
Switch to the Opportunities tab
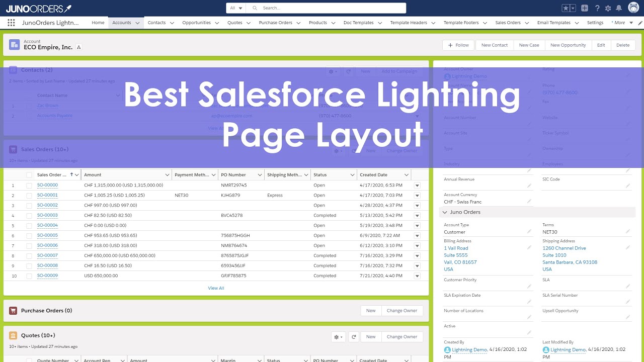pos(196,23)
